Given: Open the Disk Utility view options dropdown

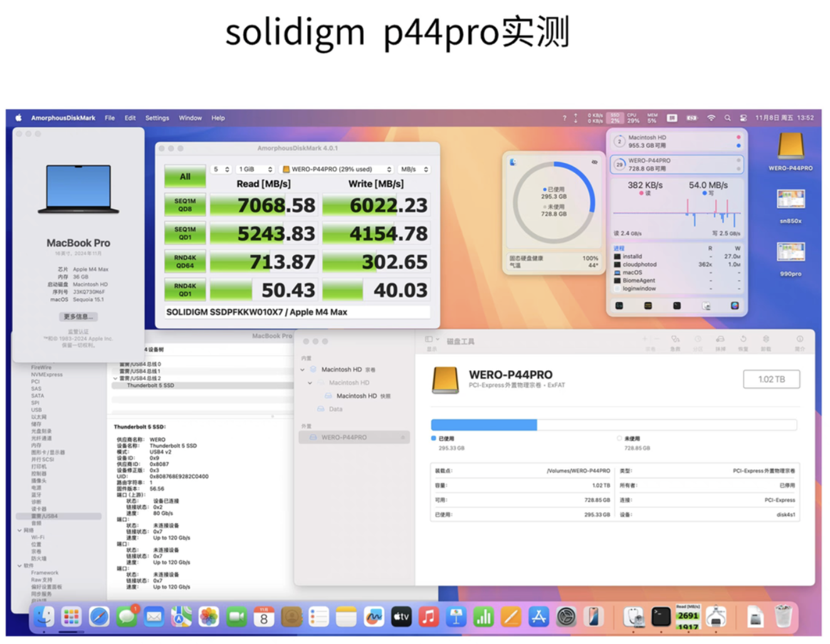Looking at the screenshot, I should coord(432,340).
